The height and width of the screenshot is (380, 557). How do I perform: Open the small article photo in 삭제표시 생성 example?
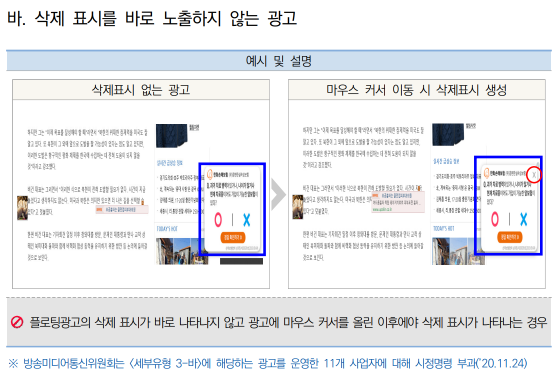coord(298,207)
